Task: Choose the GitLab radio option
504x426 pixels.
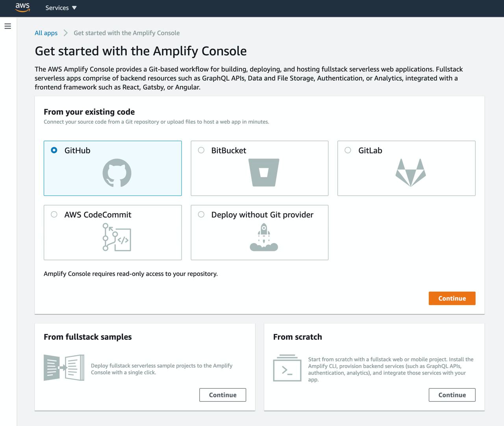Action: pyautogui.click(x=348, y=150)
